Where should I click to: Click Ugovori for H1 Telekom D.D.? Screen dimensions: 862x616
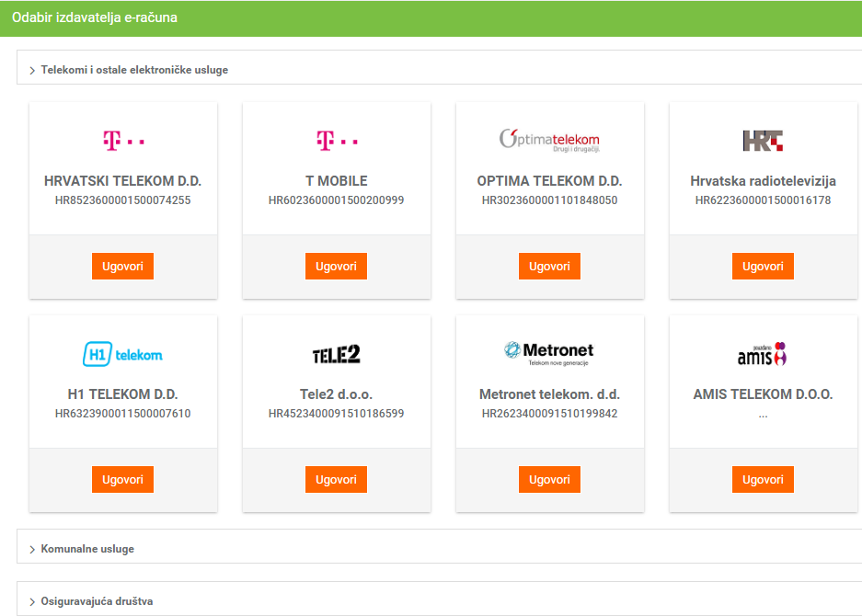(122, 479)
